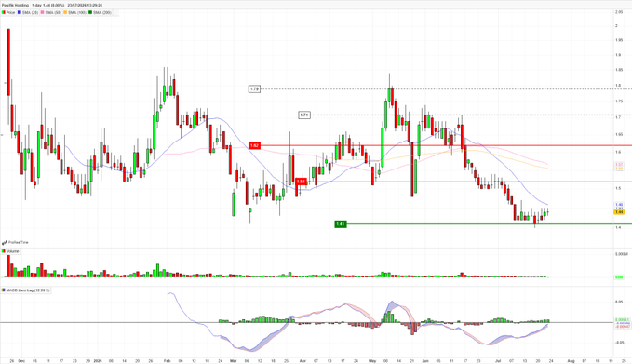The height and width of the screenshot is (364, 632).
Task: Click the green 1.41 support label
Action: tap(341, 223)
